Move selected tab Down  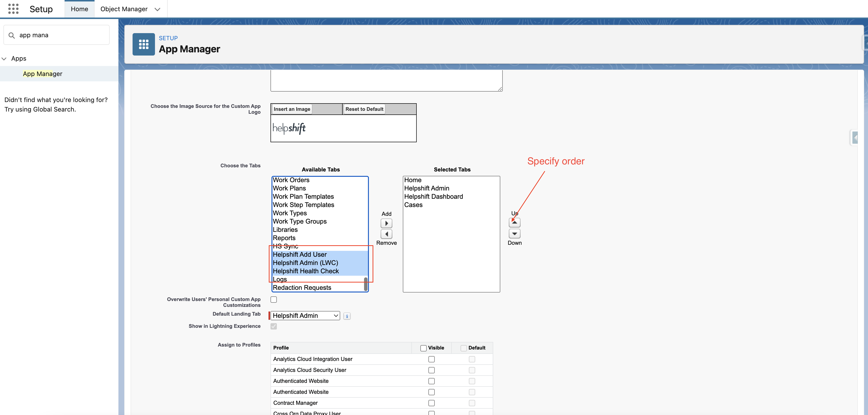pyautogui.click(x=514, y=233)
